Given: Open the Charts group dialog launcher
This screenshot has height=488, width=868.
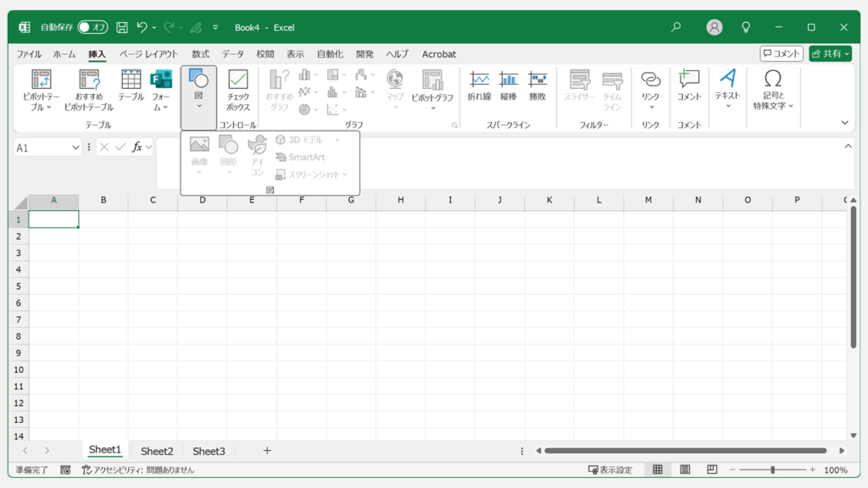Looking at the screenshot, I should [454, 125].
